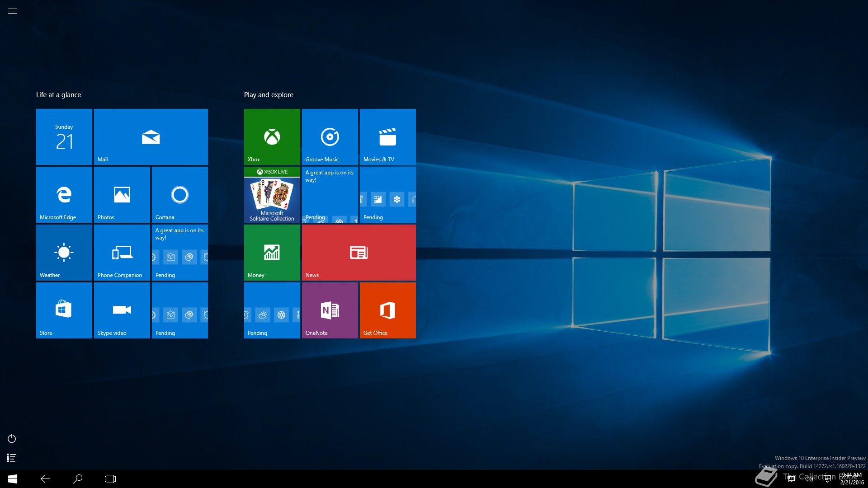Click the Windows Start button
Screen dimensions: 868x488
pyautogui.click(x=13, y=479)
